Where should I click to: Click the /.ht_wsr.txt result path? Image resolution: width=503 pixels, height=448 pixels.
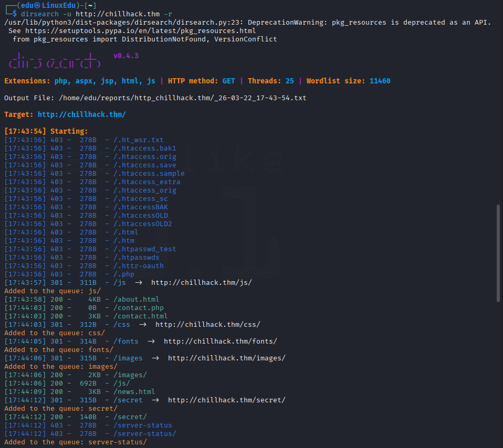tap(139, 140)
